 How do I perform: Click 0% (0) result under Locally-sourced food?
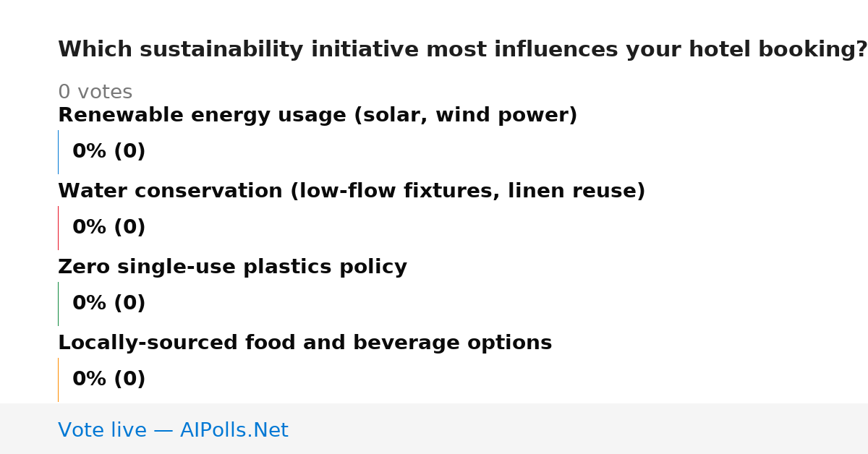(x=109, y=380)
